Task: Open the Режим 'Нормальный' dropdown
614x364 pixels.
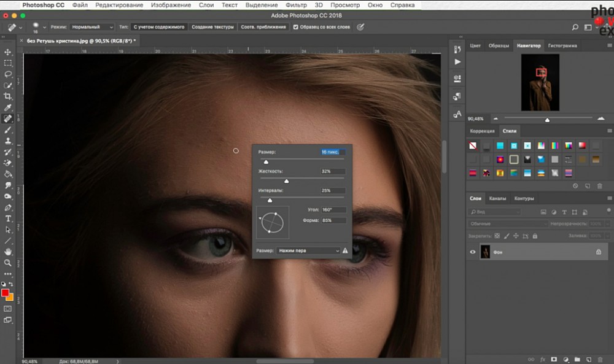Action: click(x=92, y=27)
